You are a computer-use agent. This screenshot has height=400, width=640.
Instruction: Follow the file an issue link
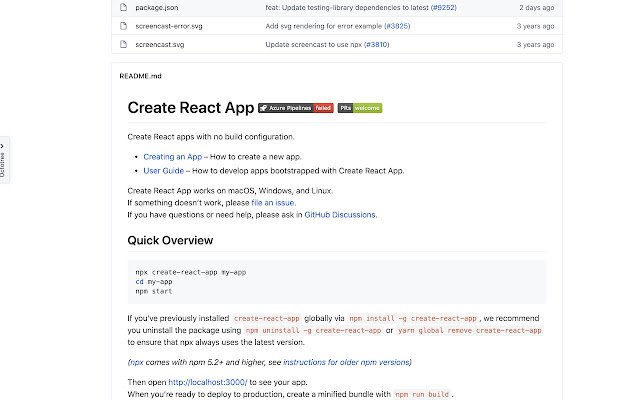tap(273, 203)
